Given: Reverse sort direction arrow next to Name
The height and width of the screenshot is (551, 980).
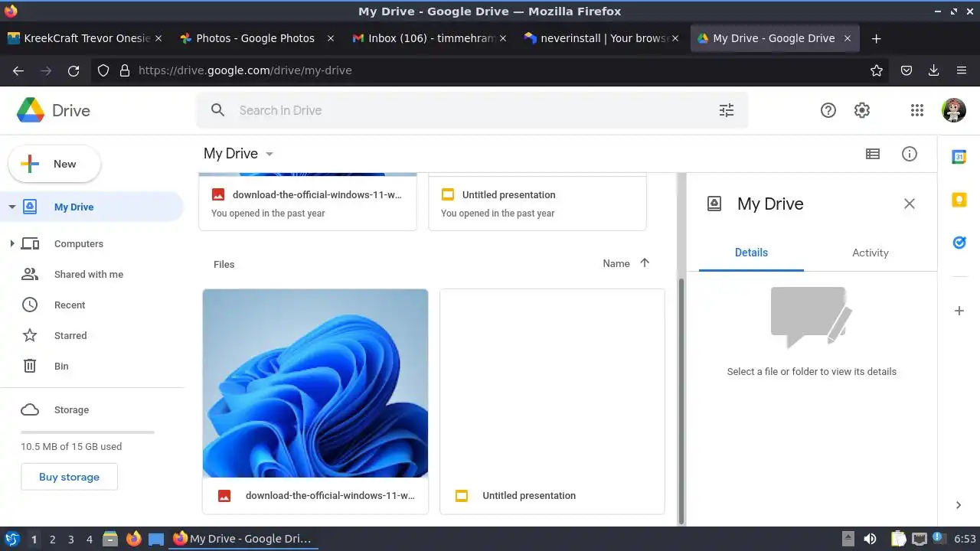Looking at the screenshot, I should 645,263.
